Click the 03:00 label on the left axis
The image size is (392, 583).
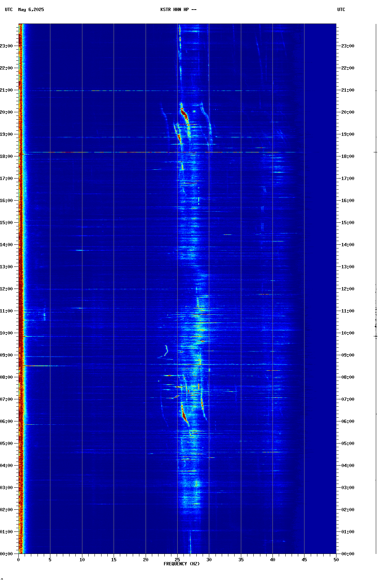[6, 488]
